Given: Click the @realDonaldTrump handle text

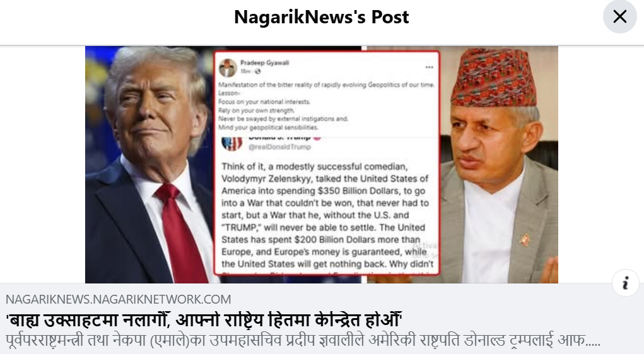Looking at the screenshot, I should tap(279, 147).
